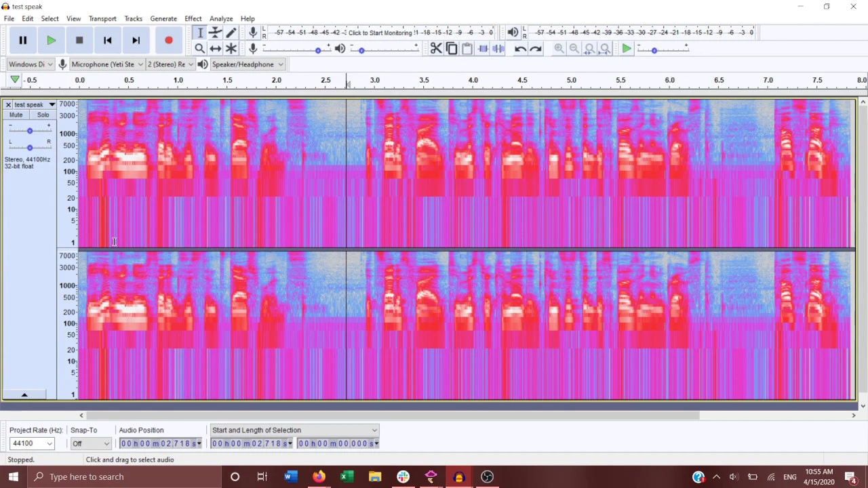Choose the Zoom magnifier tool
Screen dimensions: 868x488
(200, 49)
